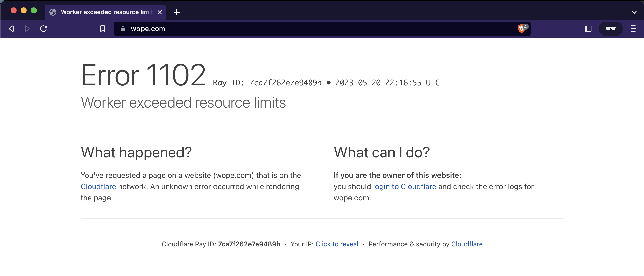The width and height of the screenshot is (644, 276).
Task: Click the browser back navigation arrow
Action: point(11,29)
